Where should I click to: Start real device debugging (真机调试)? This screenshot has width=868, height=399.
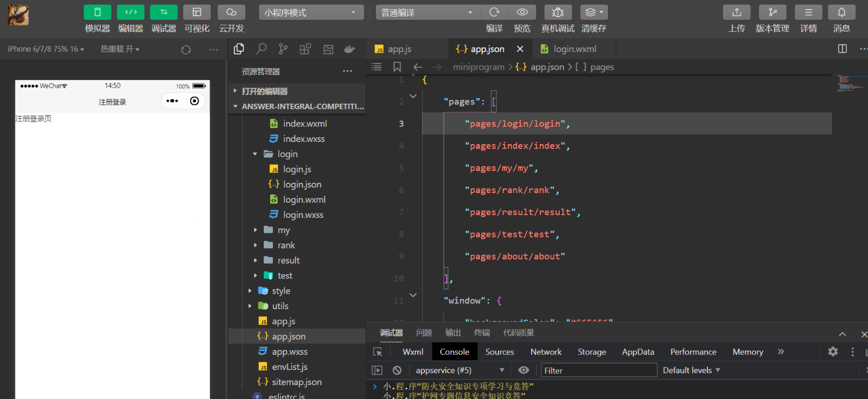[558, 12]
